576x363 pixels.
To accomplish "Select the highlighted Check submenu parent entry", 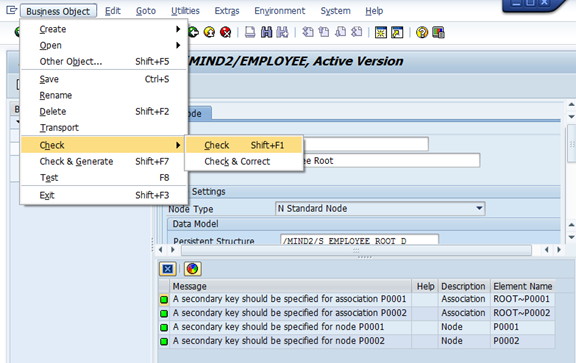I will (104, 145).
